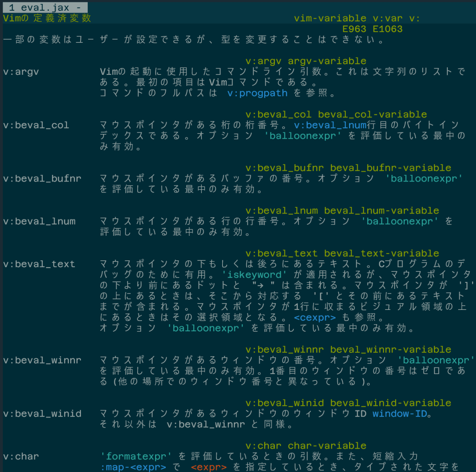
Task: Click the yellow v:beval_winnr tag
Action: coord(284,350)
